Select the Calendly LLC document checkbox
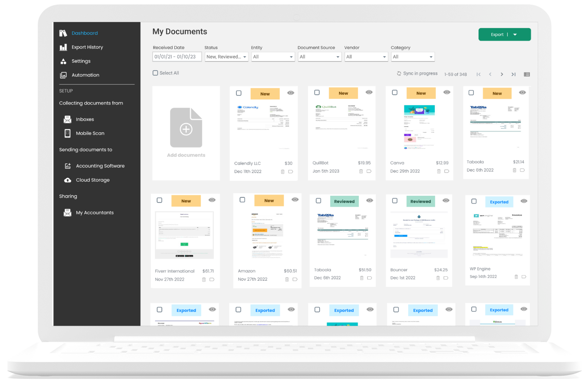The image size is (588, 385). [239, 93]
